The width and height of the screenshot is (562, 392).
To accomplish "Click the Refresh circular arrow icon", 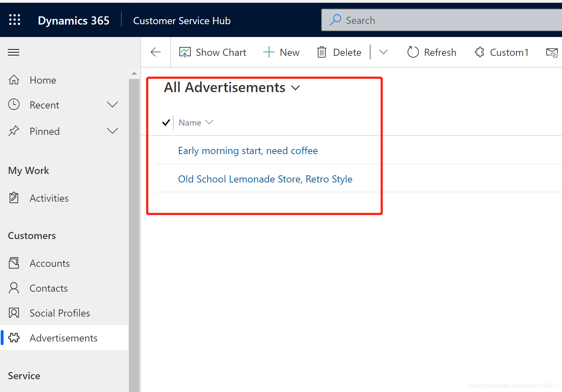I will tap(413, 52).
